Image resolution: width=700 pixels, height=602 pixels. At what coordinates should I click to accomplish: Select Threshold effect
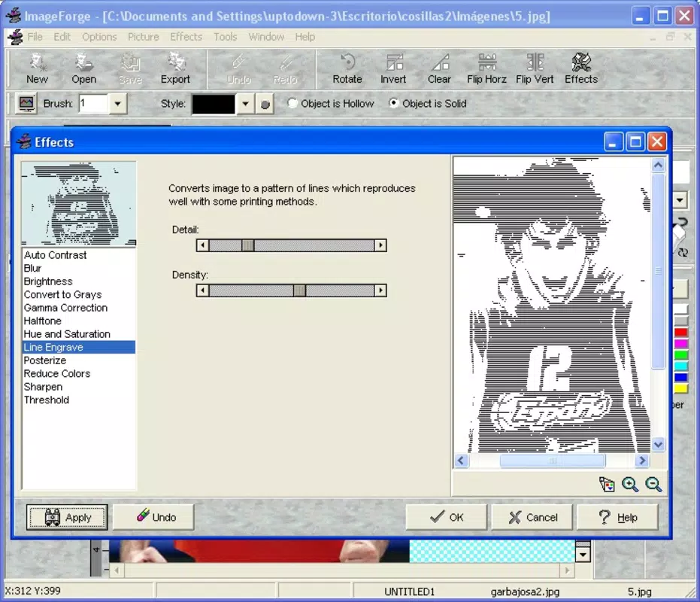coord(78,400)
